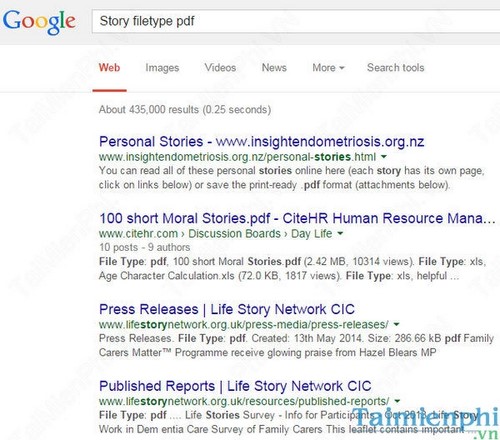
Task: Expand arrow next to press-releases URL
Action: [396, 324]
